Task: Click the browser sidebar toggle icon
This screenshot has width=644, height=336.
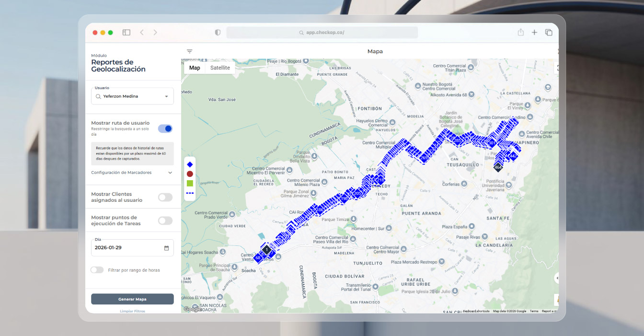Action: coord(126,33)
